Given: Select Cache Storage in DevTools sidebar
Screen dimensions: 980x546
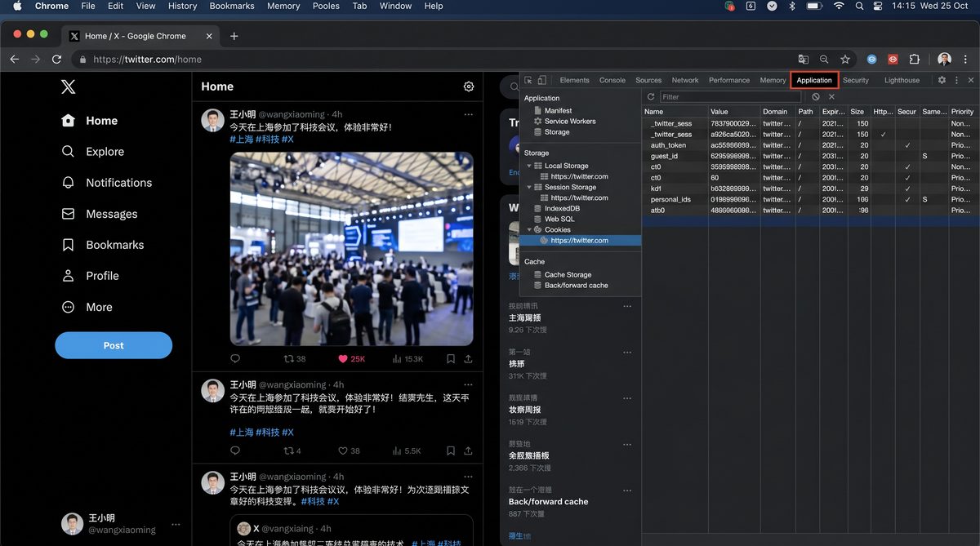Looking at the screenshot, I should pos(563,274).
